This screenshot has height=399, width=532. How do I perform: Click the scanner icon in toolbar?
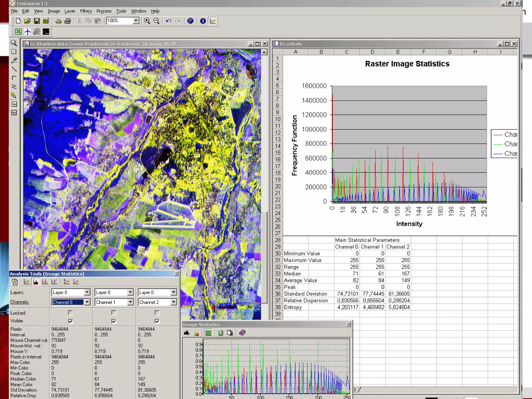click(x=58, y=21)
